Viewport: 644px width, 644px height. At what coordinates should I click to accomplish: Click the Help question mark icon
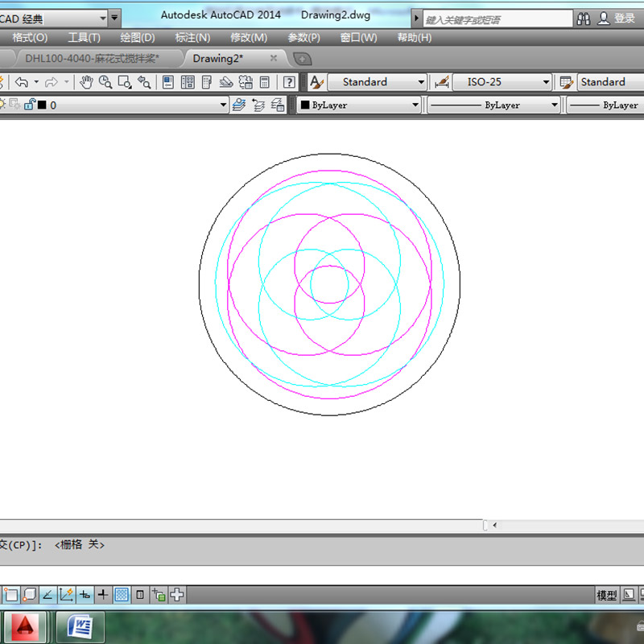click(289, 82)
